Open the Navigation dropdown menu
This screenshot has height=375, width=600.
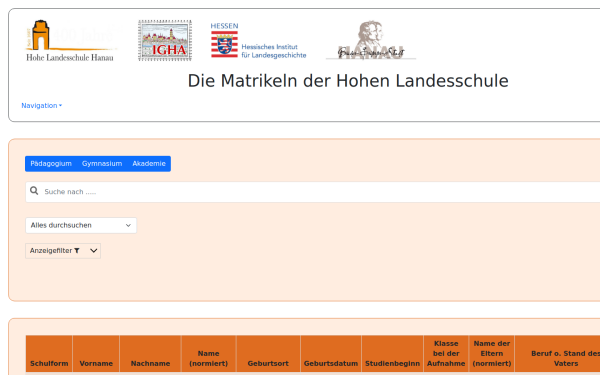pos(41,106)
